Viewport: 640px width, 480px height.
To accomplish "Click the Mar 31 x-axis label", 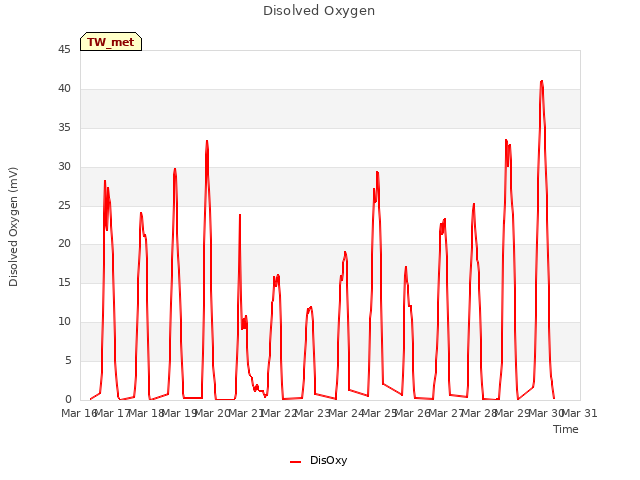I will pyautogui.click(x=580, y=413).
